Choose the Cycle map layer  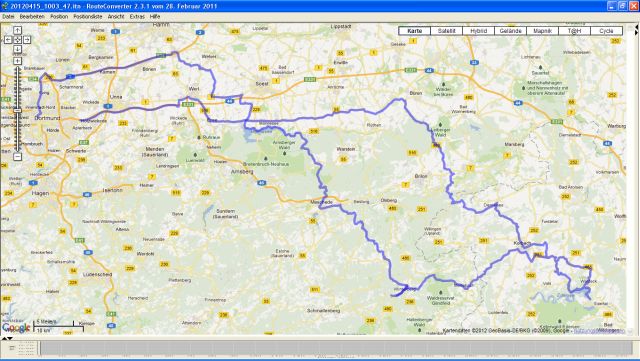point(607,31)
